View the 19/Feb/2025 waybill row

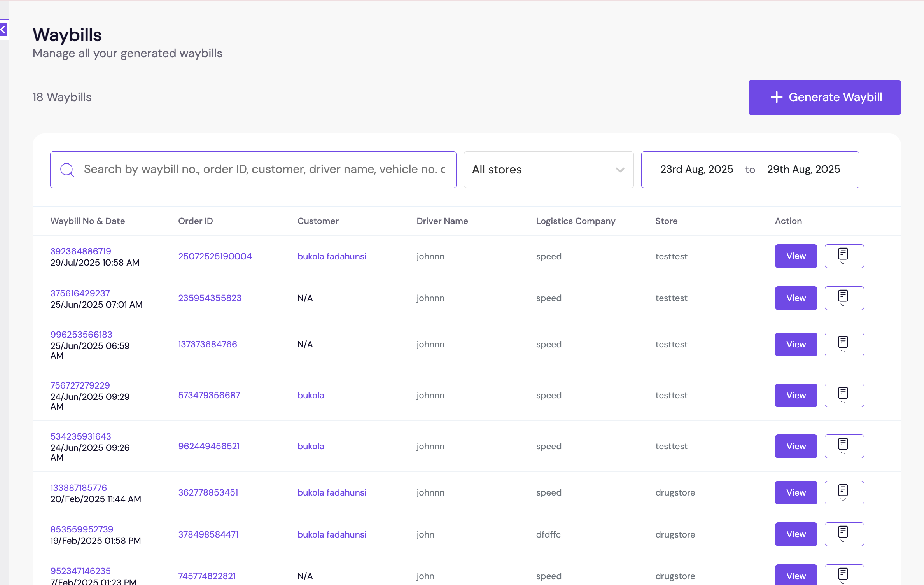tap(796, 534)
